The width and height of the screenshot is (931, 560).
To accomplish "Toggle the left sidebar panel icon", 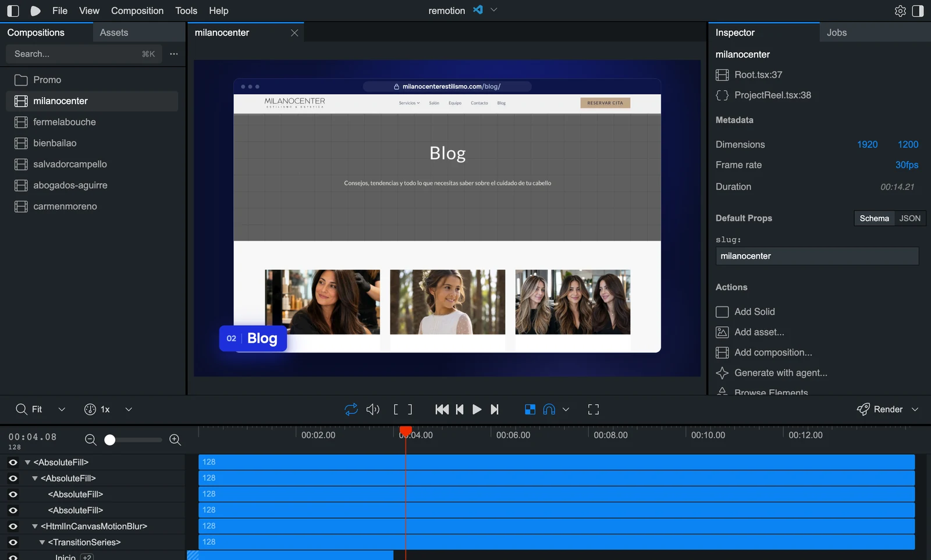I will pyautogui.click(x=13, y=10).
